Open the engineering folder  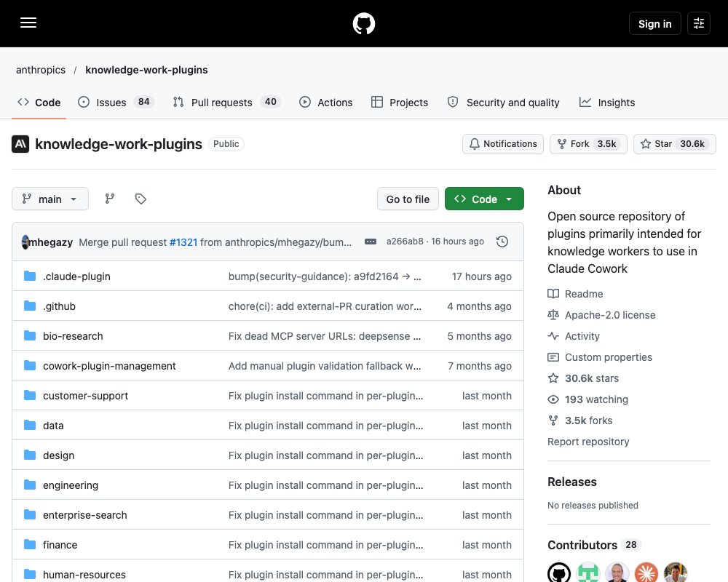coord(71,485)
